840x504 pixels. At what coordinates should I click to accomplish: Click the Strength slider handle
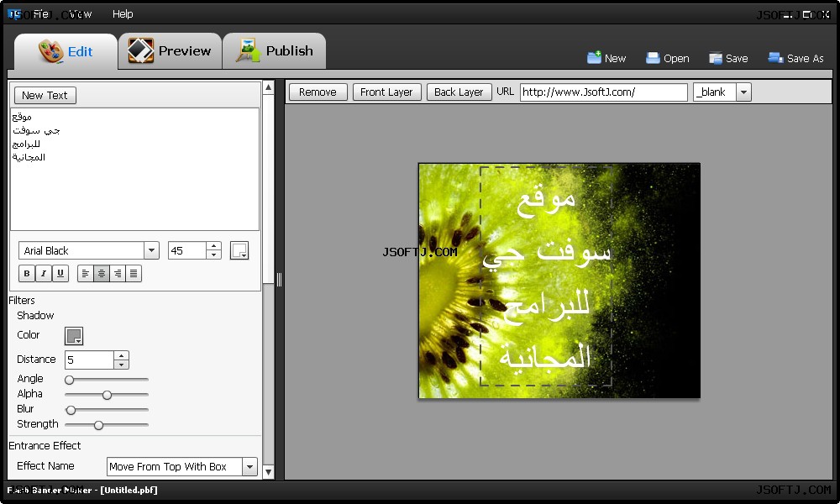[x=98, y=425]
